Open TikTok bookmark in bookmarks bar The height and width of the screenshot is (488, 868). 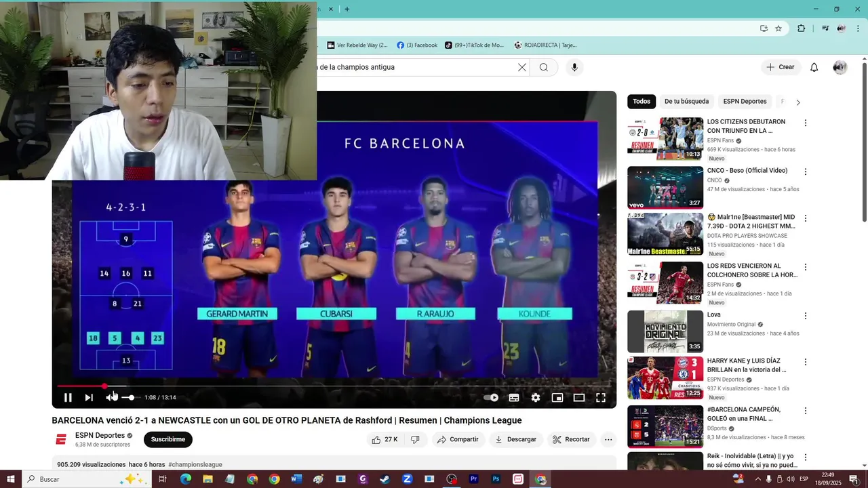tap(475, 45)
